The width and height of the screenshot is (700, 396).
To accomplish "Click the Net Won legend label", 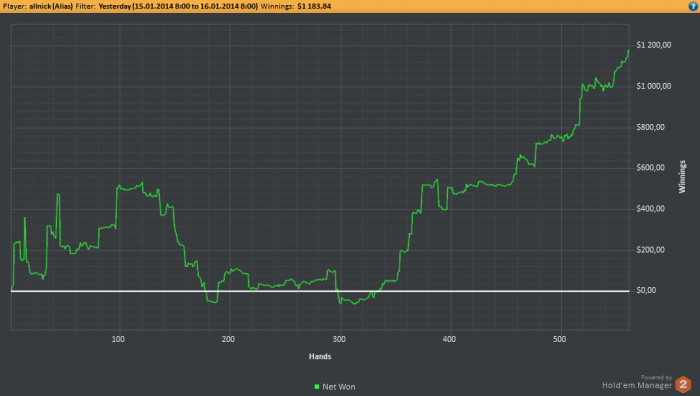I will tap(339, 387).
